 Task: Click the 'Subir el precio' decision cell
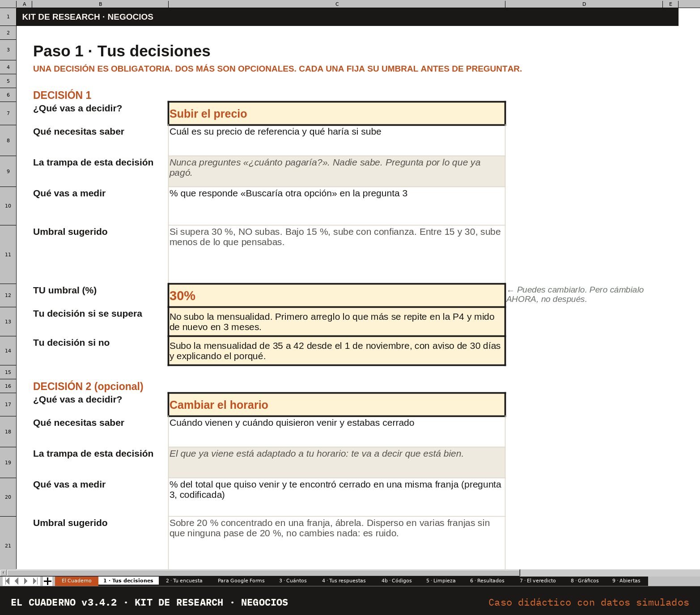337,114
